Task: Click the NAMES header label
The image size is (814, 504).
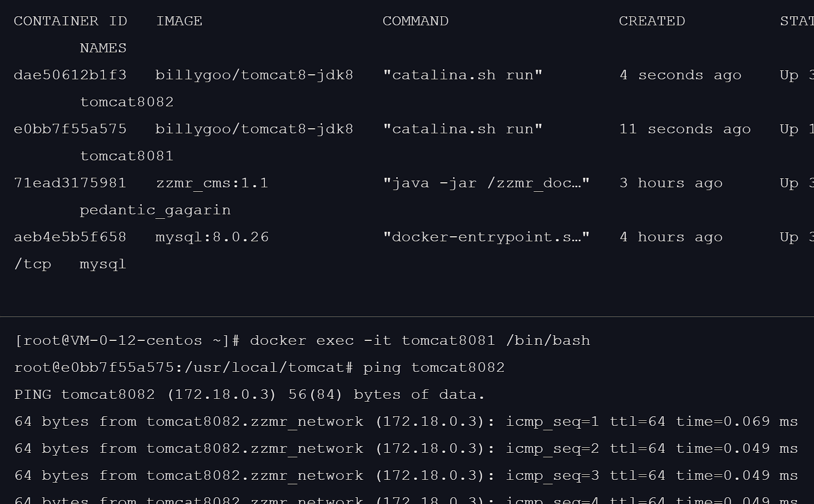Action: pyautogui.click(x=103, y=48)
